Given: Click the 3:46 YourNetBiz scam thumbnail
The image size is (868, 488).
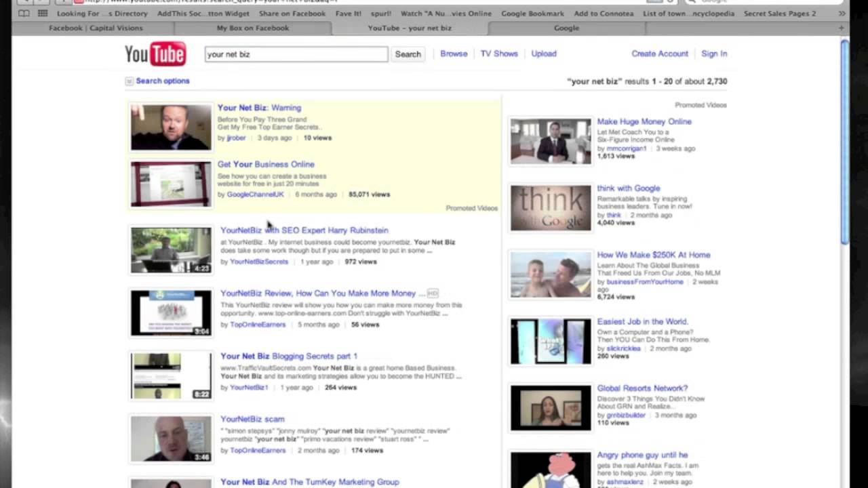Looking at the screenshot, I should [171, 439].
